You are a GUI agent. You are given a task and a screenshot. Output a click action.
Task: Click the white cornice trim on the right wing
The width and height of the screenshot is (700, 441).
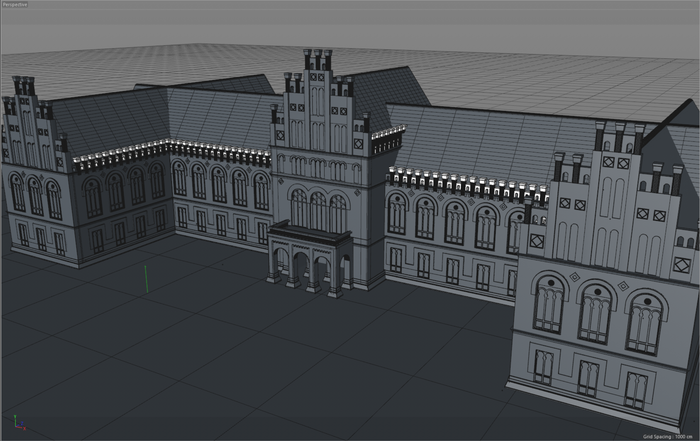point(460,185)
